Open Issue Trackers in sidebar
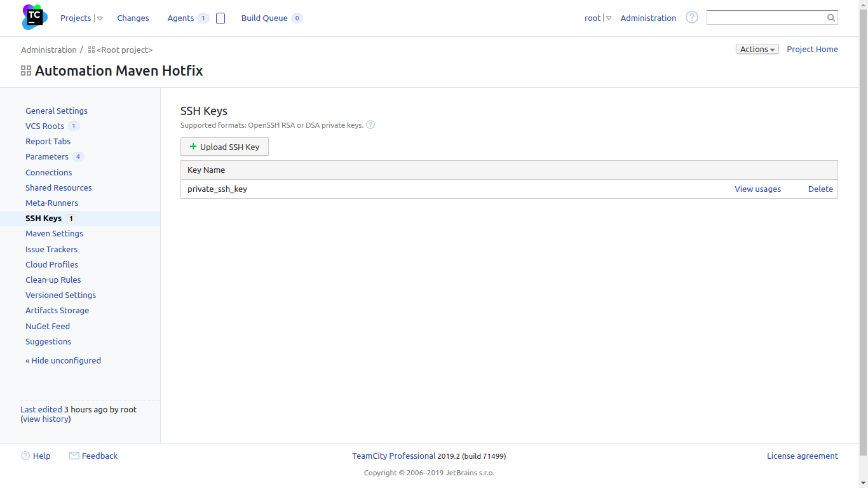The image size is (868, 488). click(x=51, y=249)
